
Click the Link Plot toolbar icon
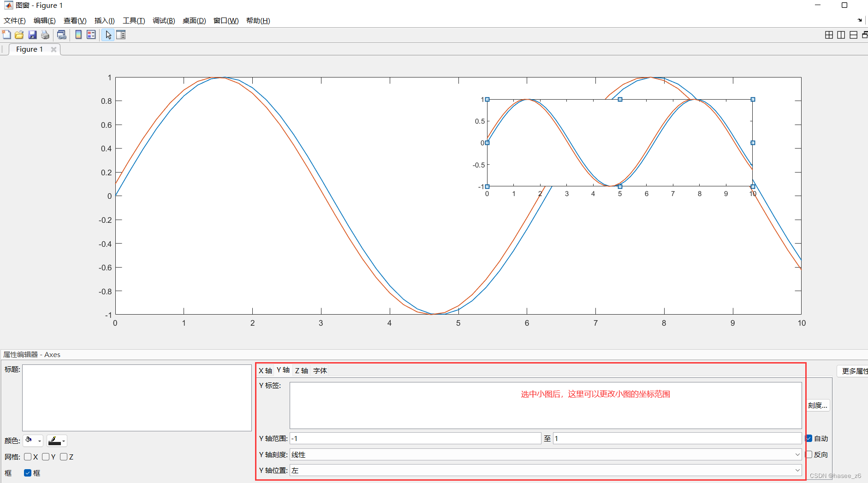coord(61,35)
